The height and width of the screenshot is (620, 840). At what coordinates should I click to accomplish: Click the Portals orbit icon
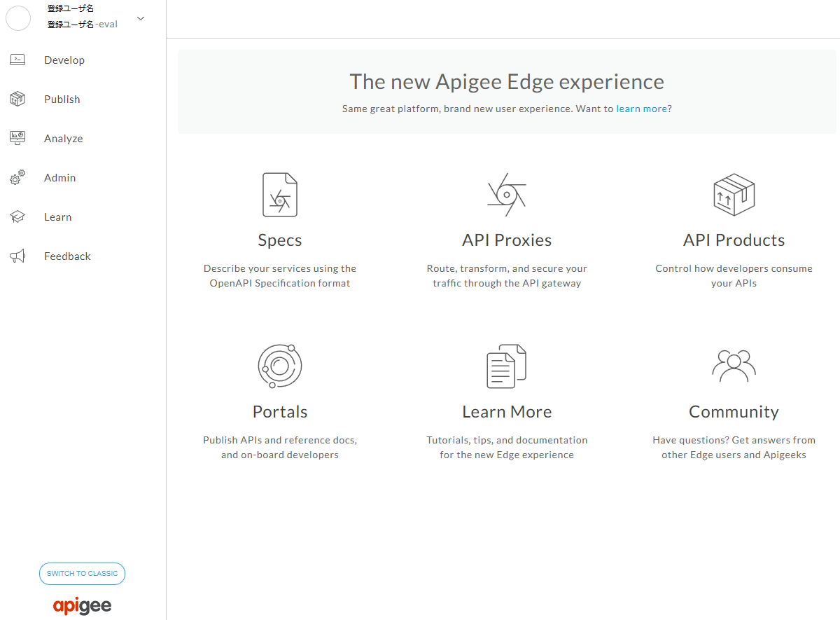279,366
